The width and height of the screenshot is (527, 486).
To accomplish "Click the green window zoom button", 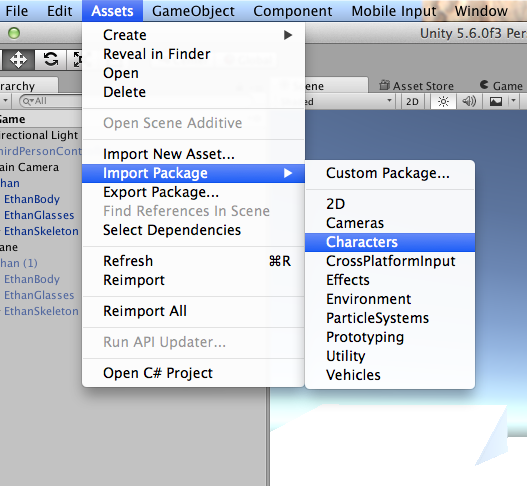I will coord(14,33).
